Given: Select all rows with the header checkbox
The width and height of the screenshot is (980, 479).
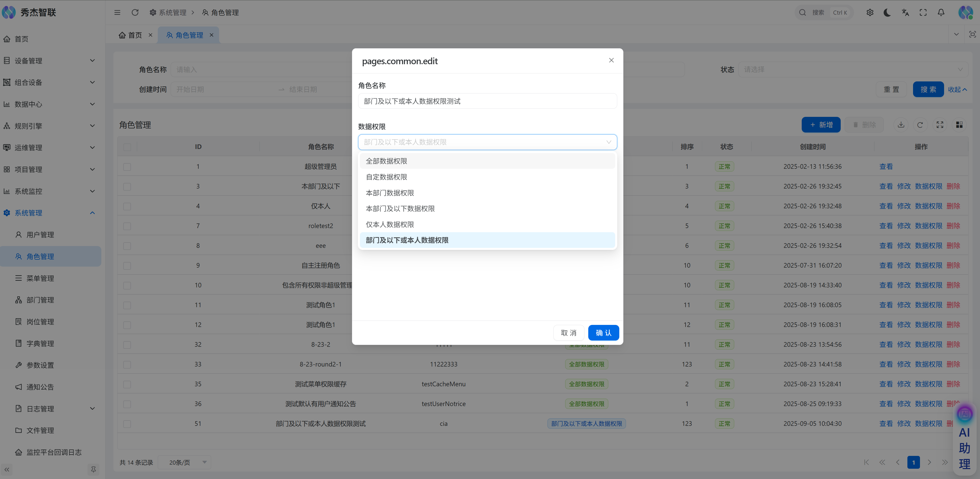Looking at the screenshot, I should point(127,147).
